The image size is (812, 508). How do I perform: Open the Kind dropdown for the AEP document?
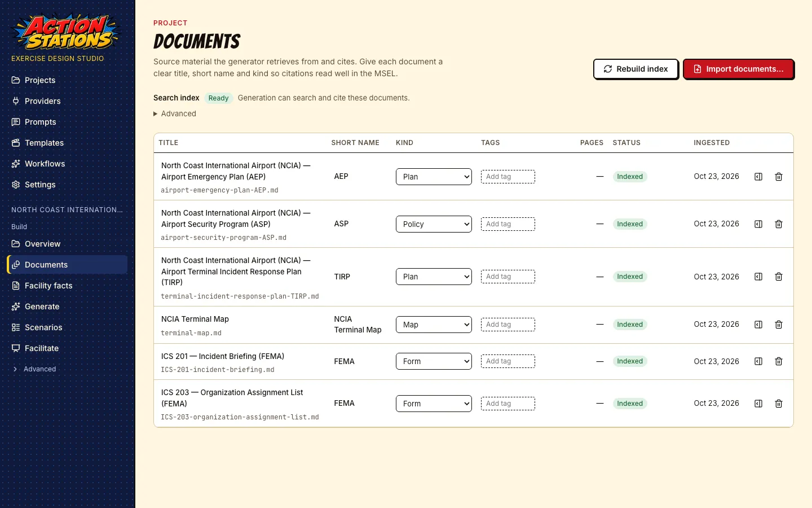pos(434,177)
